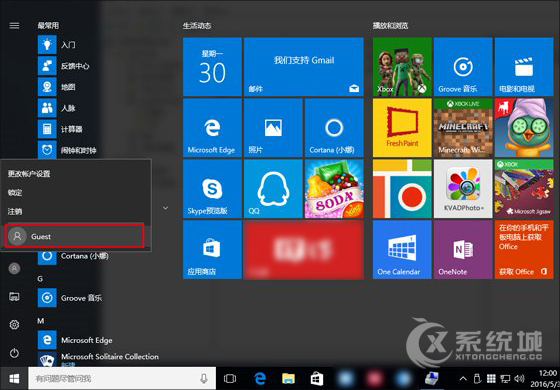Open the Candy Crush Soda tile

pos(334,189)
